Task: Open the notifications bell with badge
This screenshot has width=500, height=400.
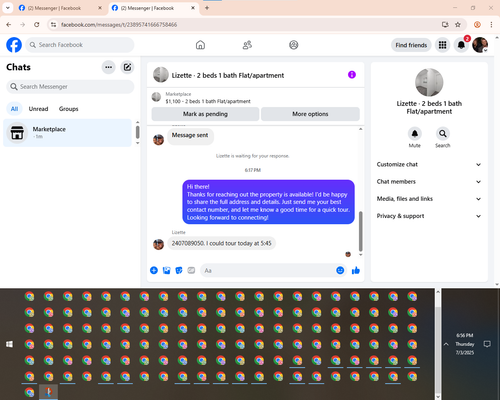Action: pos(461,45)
